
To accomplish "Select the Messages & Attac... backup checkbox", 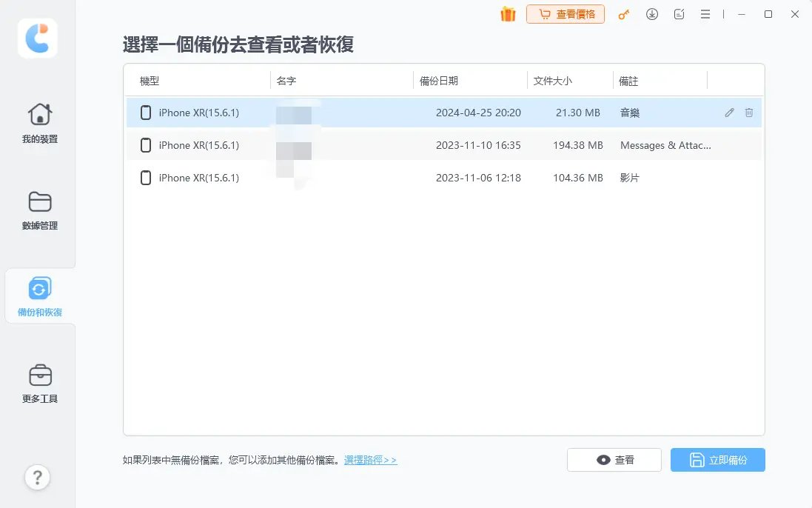I will 145,145.
